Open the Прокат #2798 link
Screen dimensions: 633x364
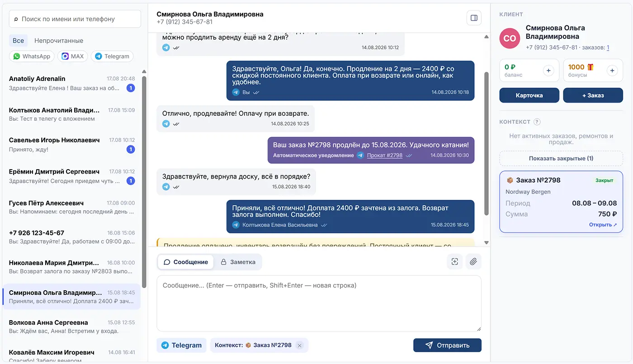[x=385, y=155]
